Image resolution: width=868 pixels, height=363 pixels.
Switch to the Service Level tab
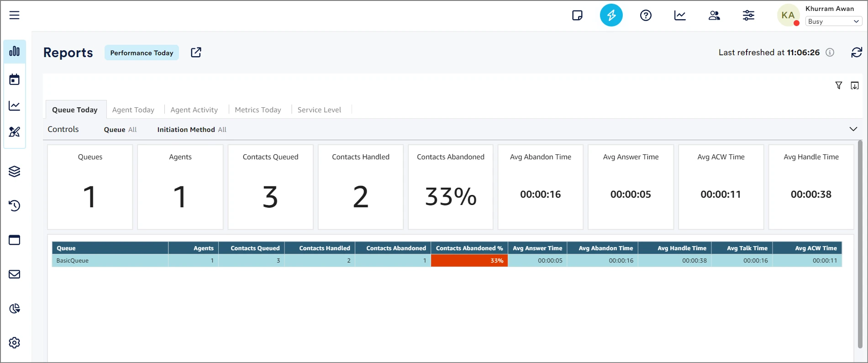click(319, 110)
